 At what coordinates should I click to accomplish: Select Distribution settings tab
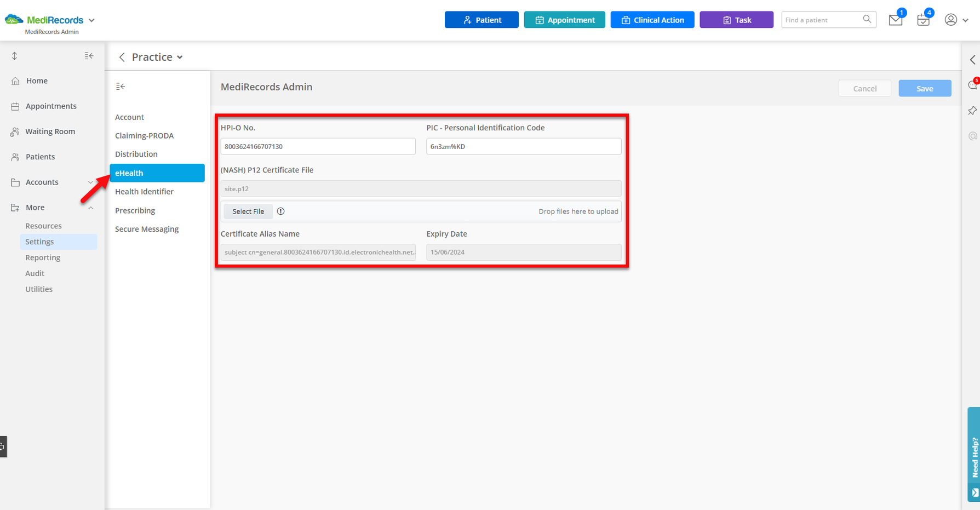136,154
